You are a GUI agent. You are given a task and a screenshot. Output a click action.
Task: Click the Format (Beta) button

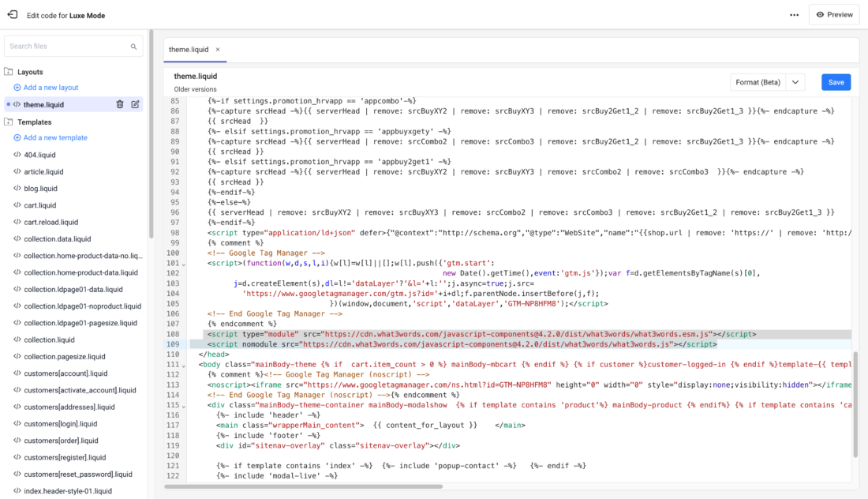(x=758, y=82)
